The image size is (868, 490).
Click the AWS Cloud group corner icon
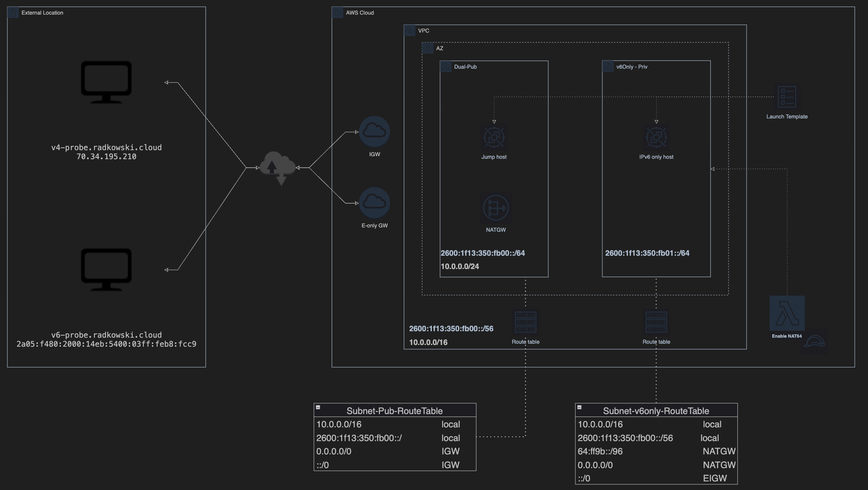(x=338, y=12)
